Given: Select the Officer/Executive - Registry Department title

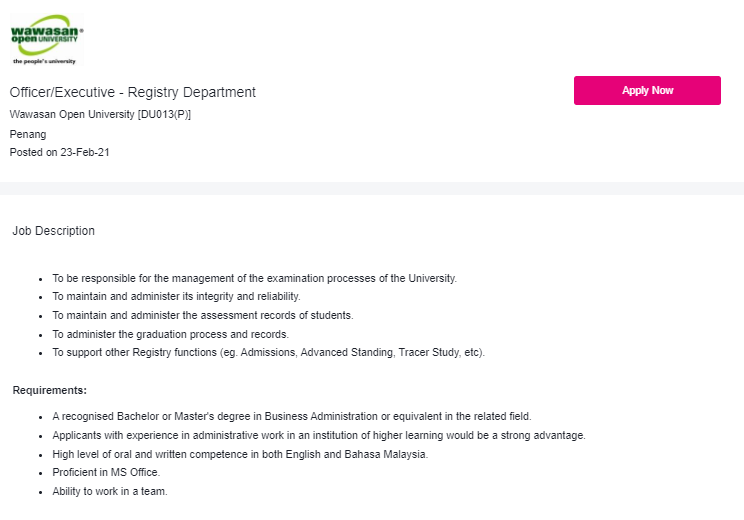Looking at the screenshot, I should point(132,92).
